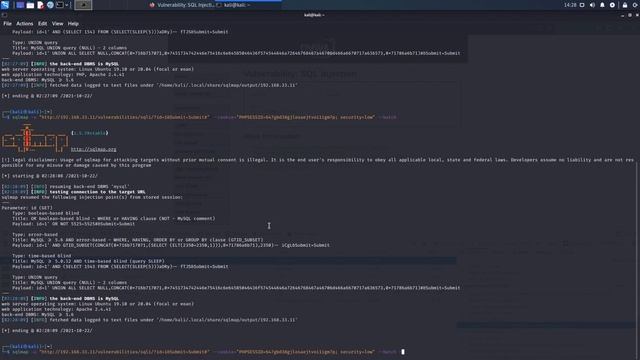Launch terminal emulator from the panel

click(x=60, y=5)
